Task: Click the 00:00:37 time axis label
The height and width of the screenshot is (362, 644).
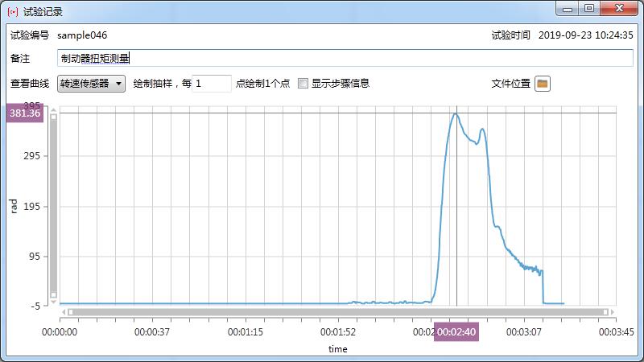Action: tap(152, 332)
